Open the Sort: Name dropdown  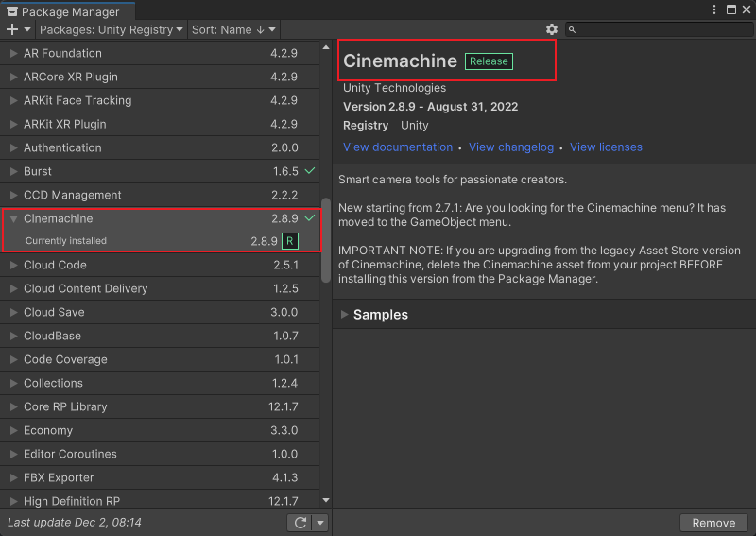(232, 30)
